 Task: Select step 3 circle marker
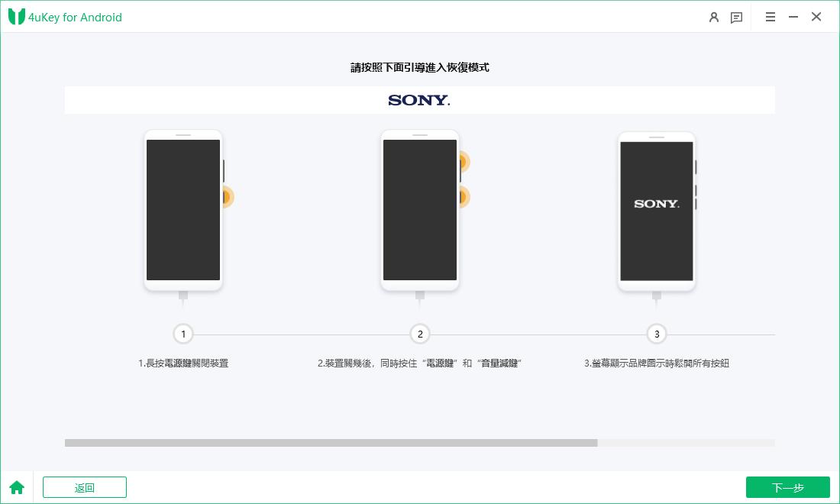[x=657, y=334]
